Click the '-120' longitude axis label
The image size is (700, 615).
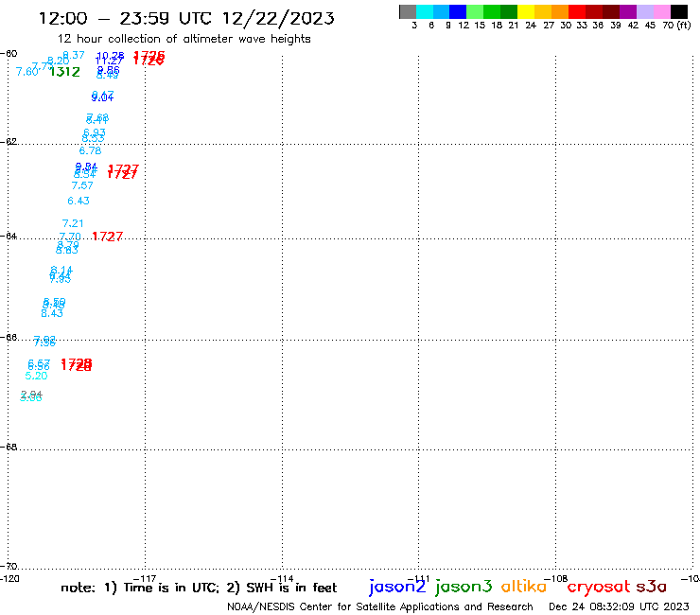click(9, 579)
